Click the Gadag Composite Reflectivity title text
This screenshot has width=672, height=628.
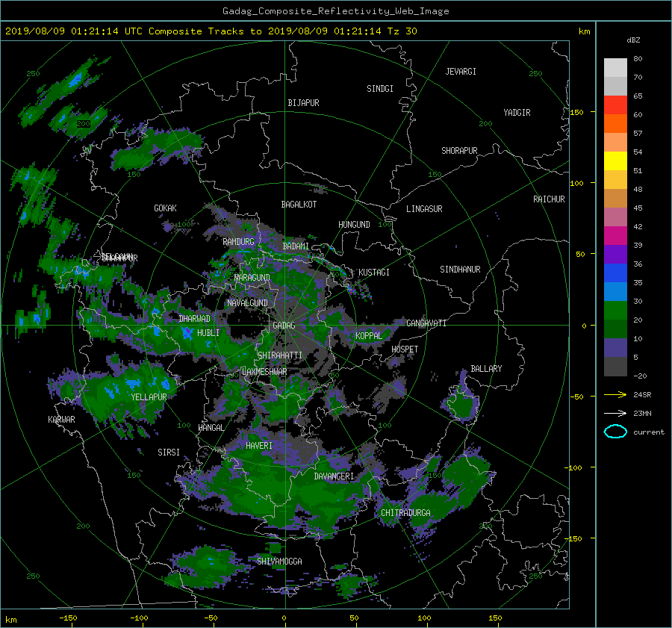[335, 11]
